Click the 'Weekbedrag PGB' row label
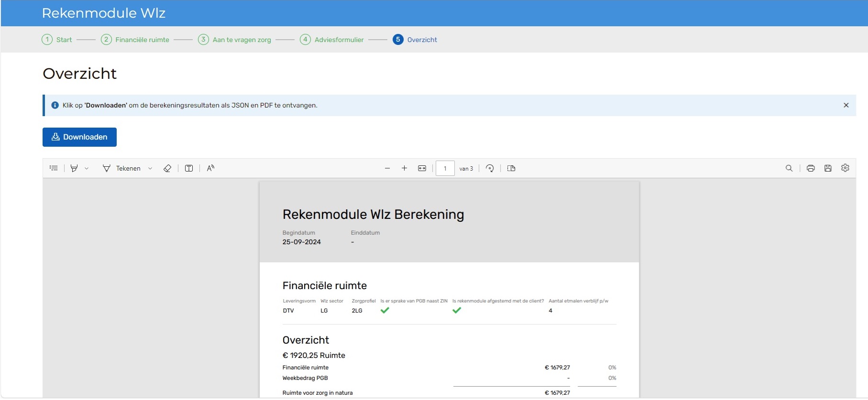 [x=305, y=378]
